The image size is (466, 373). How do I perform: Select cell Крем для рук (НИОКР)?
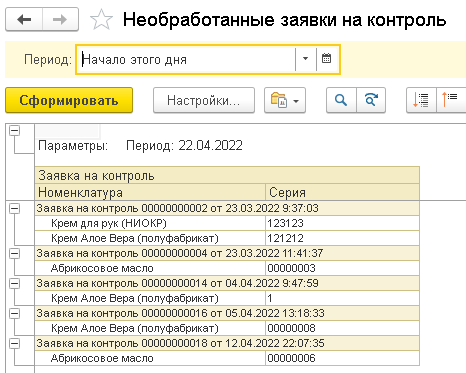click(150, 223)
